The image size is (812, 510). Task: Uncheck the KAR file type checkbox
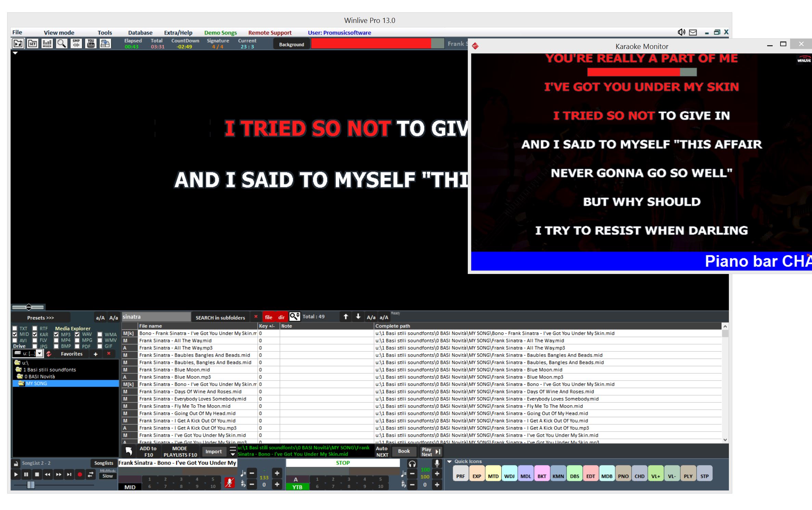pos(35,334)
